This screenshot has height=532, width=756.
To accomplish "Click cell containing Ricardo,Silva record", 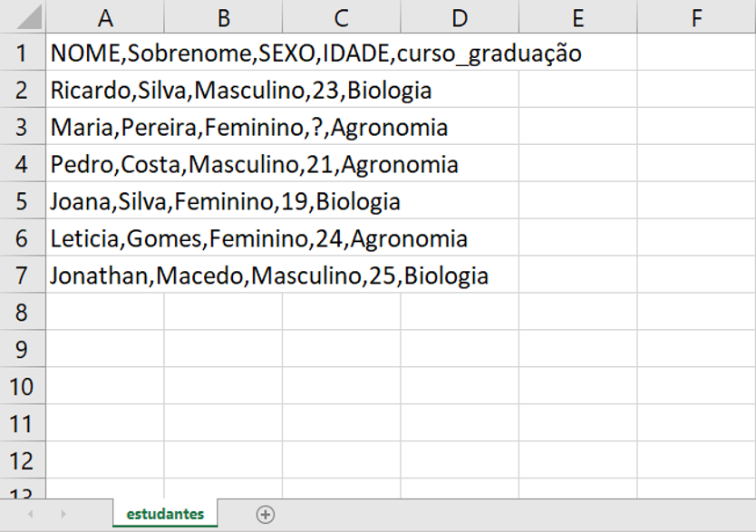I will 105,89.
